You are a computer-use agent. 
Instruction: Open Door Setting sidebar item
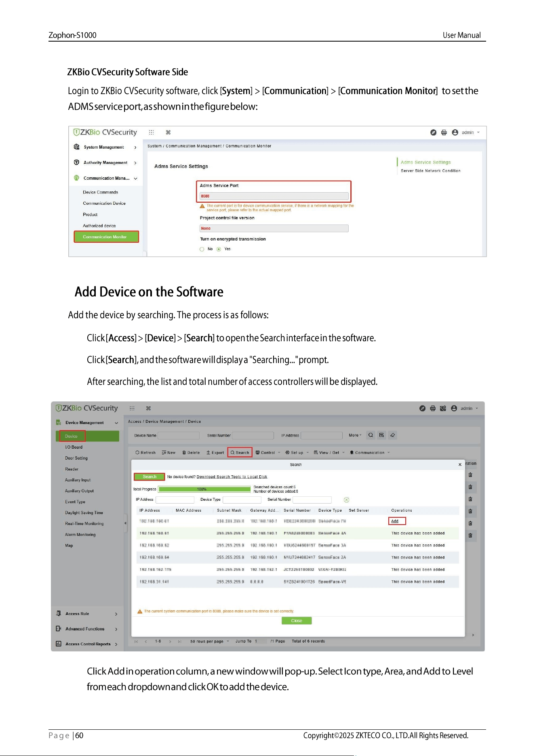[x=76, y=458]
